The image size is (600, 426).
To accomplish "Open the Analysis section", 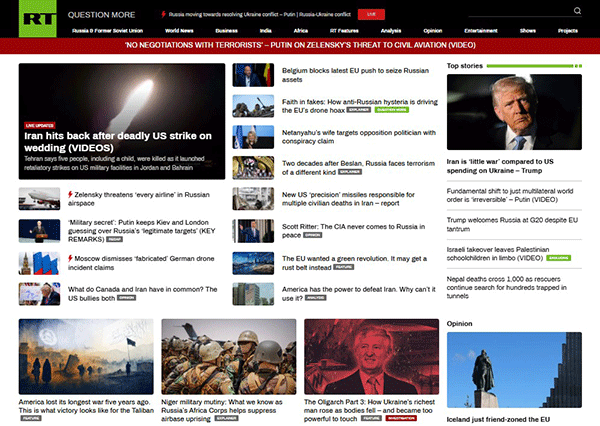I will (x=391, y=31).
